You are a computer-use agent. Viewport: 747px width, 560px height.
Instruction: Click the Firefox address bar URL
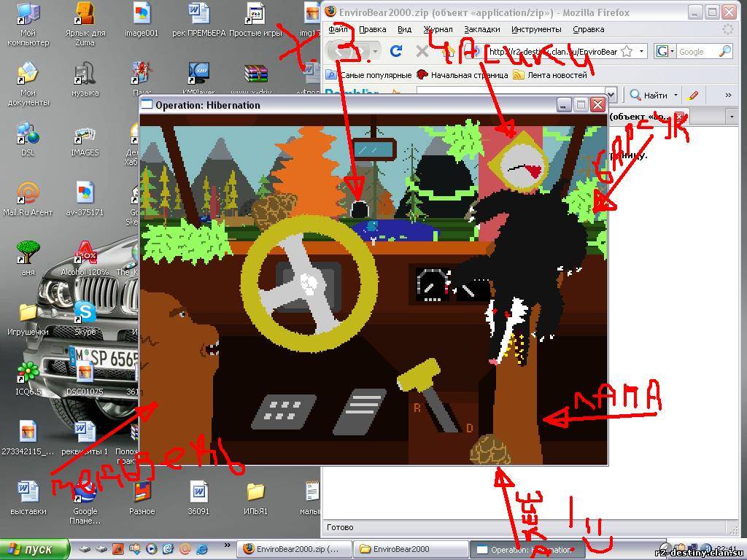(553, 52)
